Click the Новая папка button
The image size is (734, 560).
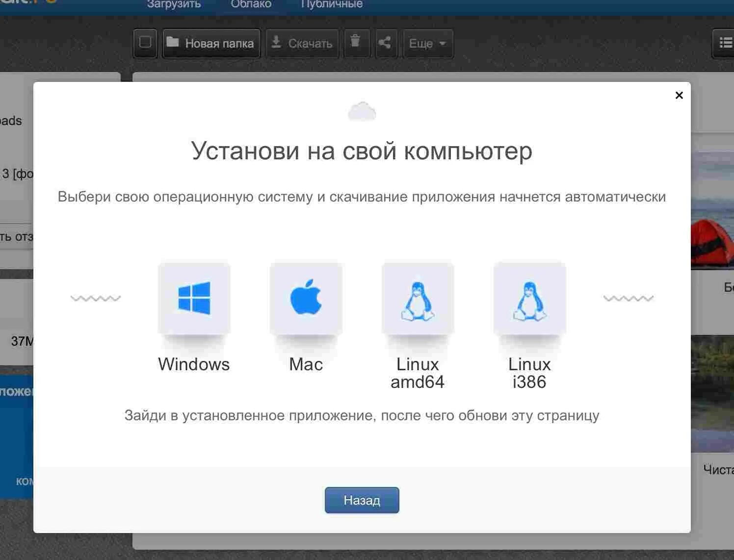211,43
